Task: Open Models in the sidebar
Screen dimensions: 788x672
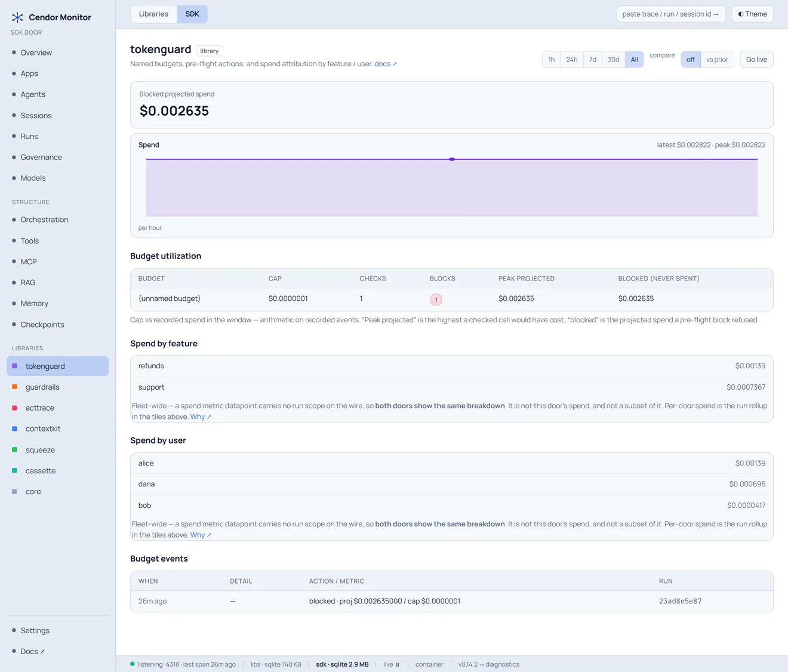Action: point(57,178)
